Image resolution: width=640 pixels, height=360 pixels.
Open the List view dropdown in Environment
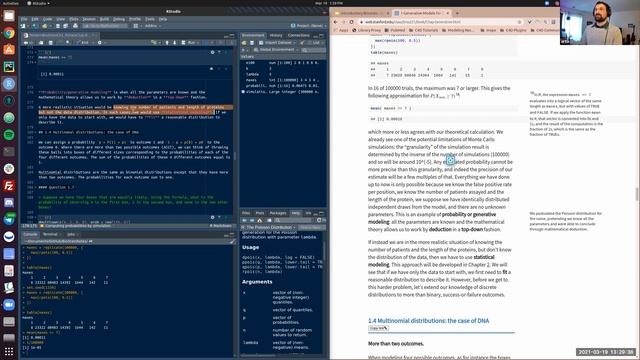tap(316, 42)
